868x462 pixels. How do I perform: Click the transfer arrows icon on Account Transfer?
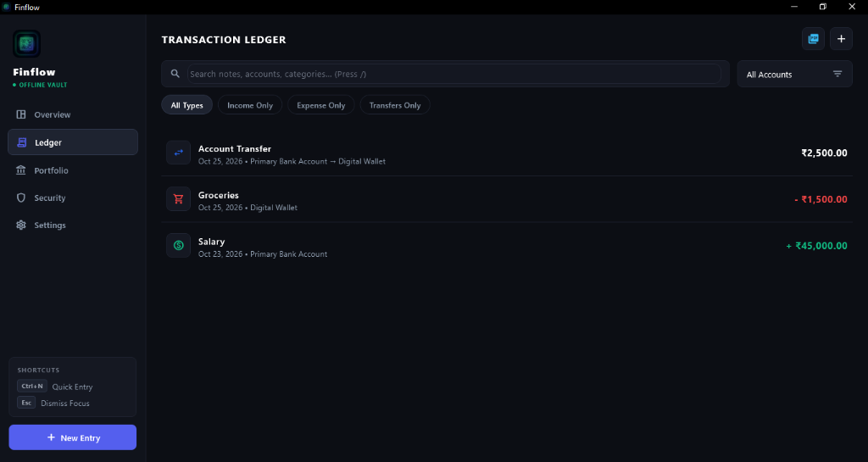(x=178, y=153)
